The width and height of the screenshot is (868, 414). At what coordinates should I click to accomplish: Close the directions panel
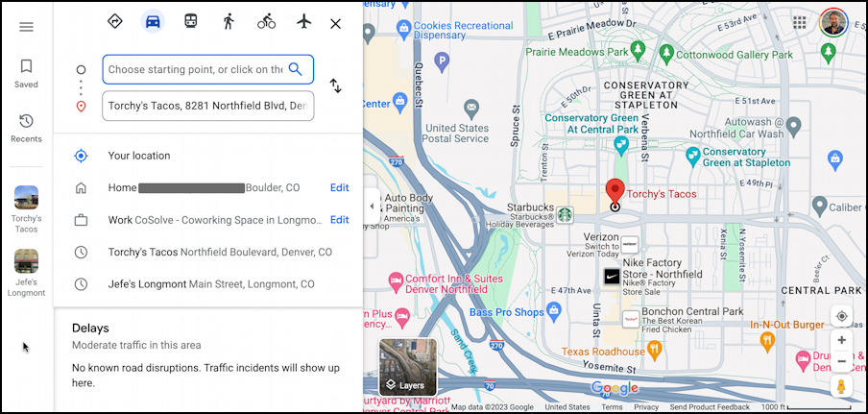point(335,24)
